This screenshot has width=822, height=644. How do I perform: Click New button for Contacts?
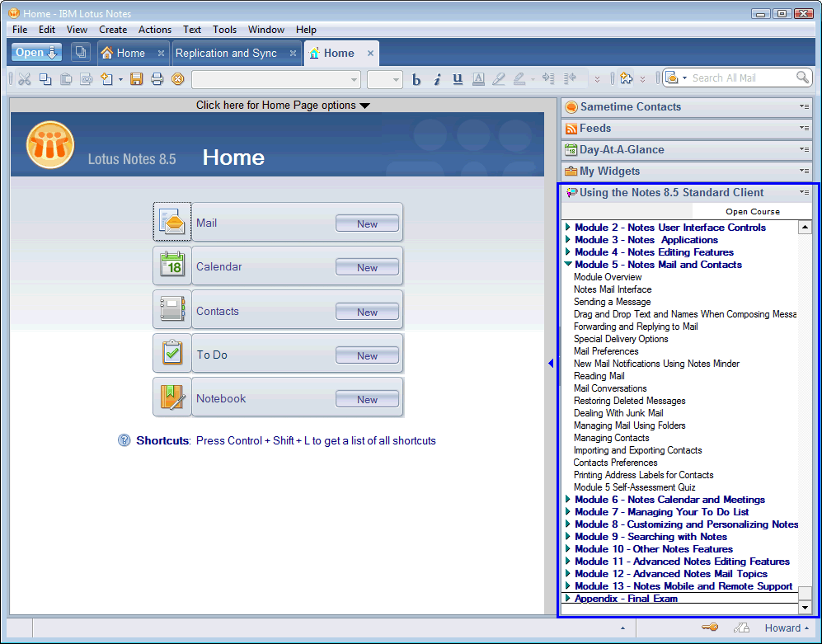(x=367, y=312)
